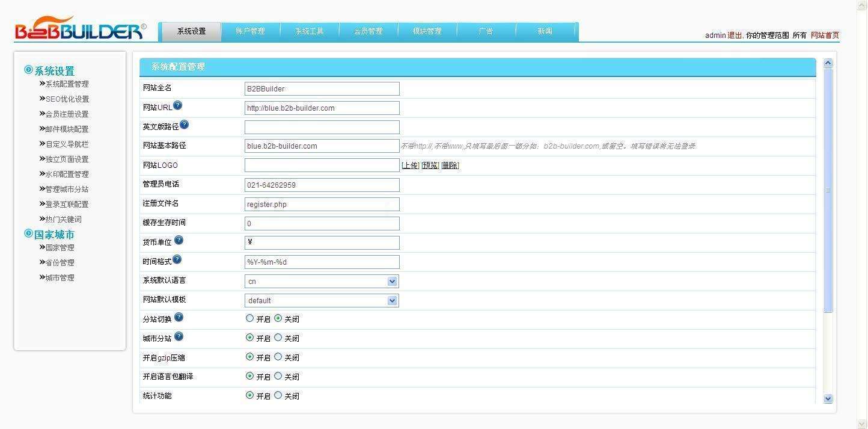The width and height of the screenshot is (868, 429).
Task: Click help icon next to 网站URL
Action: point(177,106)
